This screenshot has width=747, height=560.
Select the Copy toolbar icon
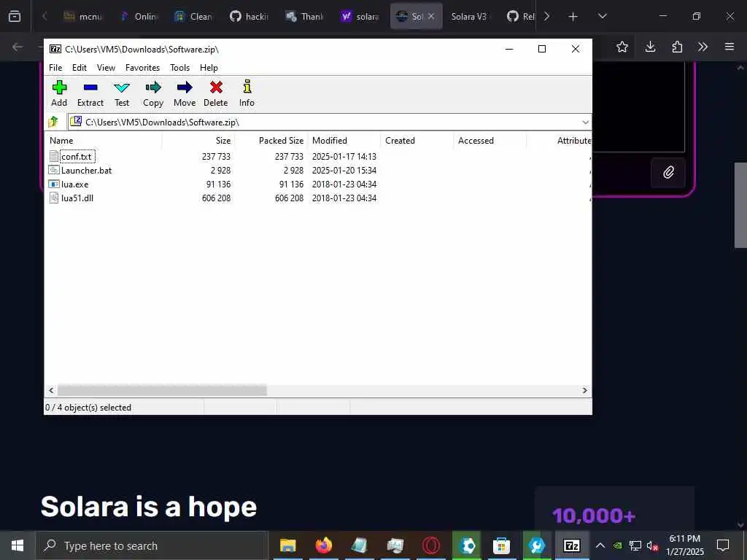[153, 87]
